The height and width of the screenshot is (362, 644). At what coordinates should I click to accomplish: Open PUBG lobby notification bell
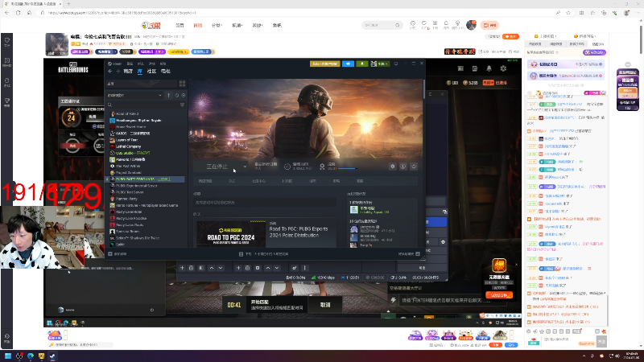pos(489,68)
